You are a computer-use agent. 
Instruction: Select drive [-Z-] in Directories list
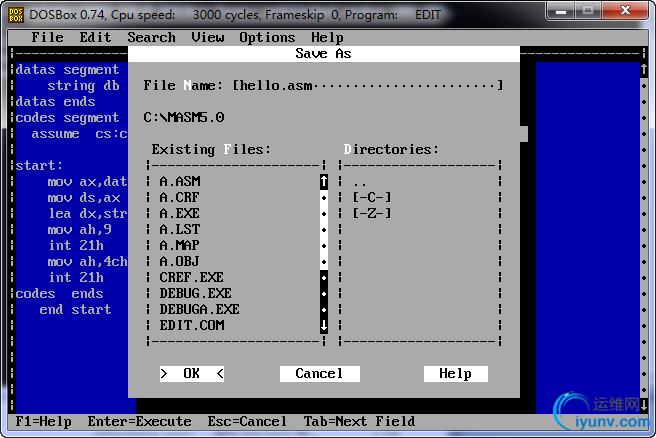[372, 213]
